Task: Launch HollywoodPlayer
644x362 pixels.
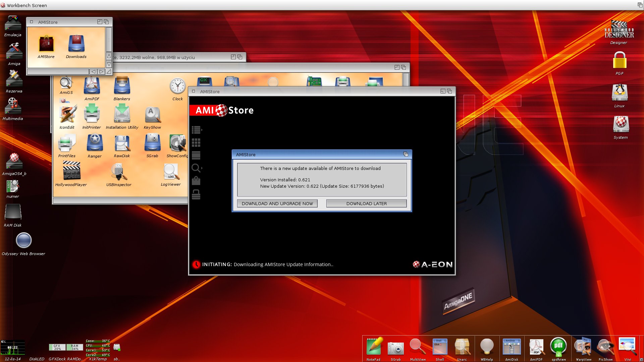Action: click(71, 174)
